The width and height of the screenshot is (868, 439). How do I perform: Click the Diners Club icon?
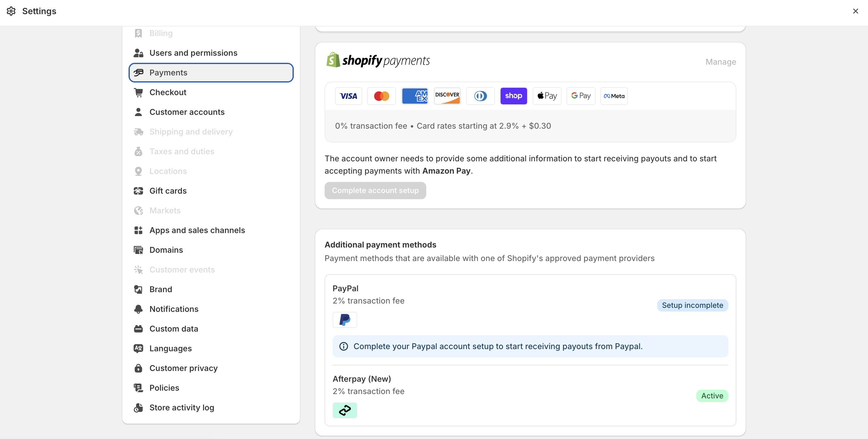(480, 96)
